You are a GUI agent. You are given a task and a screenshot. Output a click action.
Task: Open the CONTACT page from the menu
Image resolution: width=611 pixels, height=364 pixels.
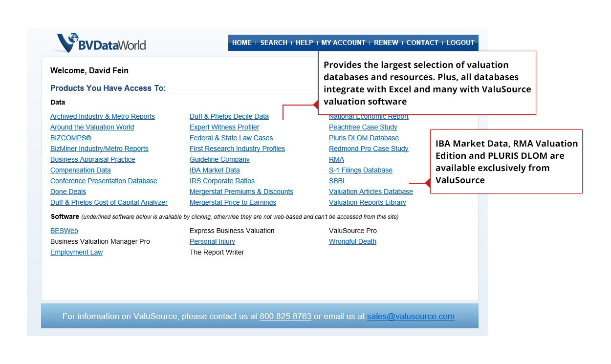pyautogui.click(x=422, y=43)
